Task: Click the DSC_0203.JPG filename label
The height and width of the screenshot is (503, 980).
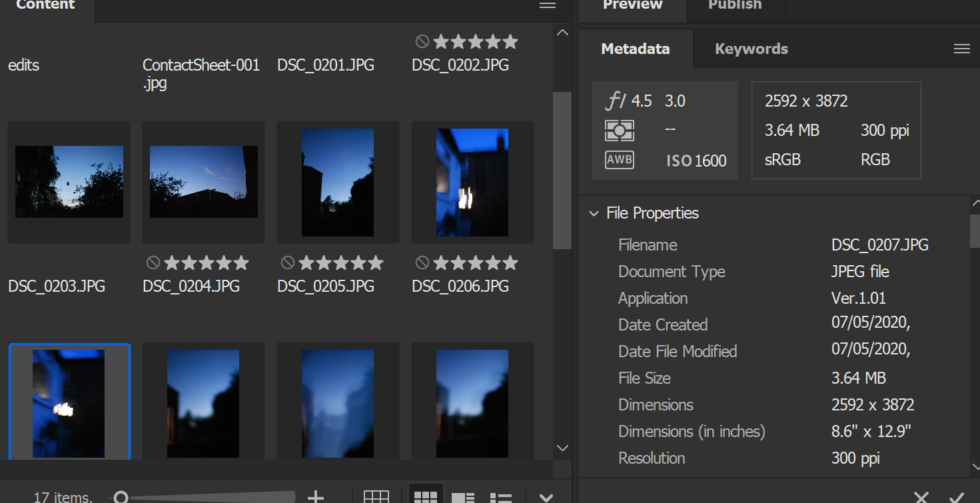Action: click(x=57, y=286)
